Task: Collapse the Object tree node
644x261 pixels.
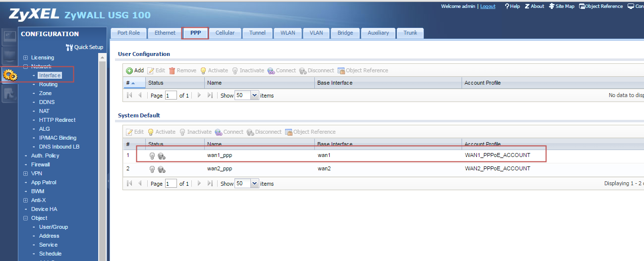Action: tap(26, 218)
